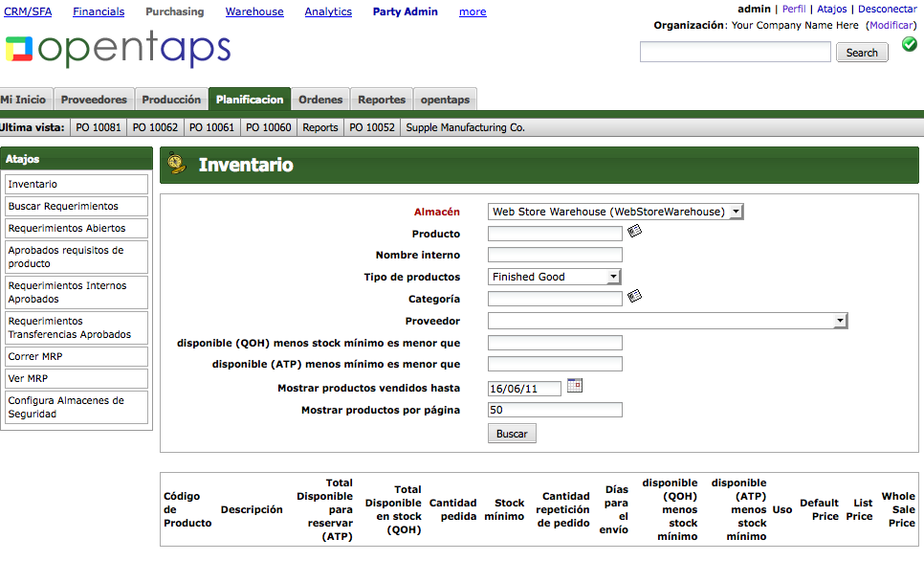This screenshot has height=561, width=924.
Task: Open the Reportes tab
Action: coord(382,100)
